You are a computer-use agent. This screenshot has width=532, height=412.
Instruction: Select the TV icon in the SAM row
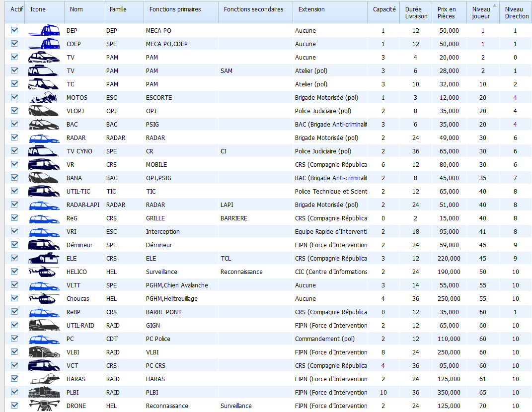click(x=43, y=70)
